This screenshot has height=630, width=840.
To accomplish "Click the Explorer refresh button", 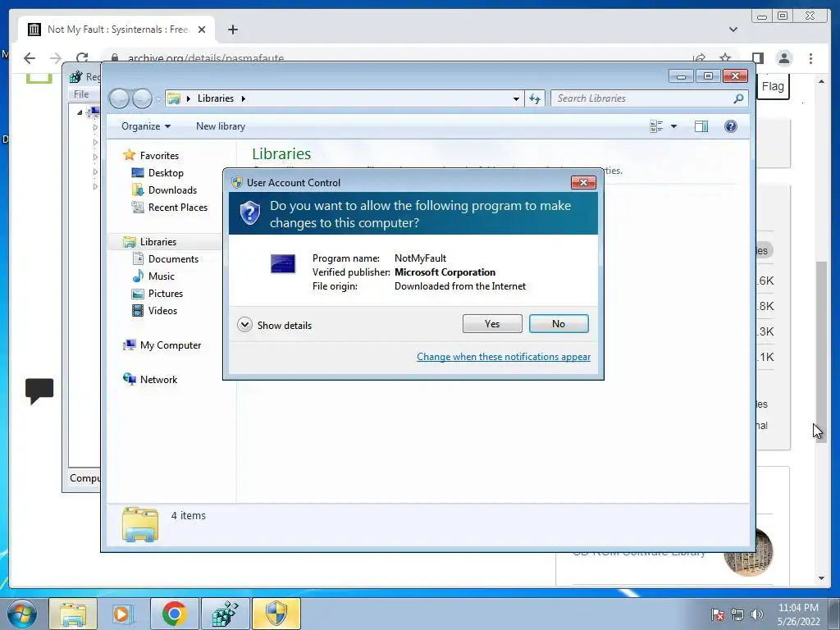I will (535, 98).
